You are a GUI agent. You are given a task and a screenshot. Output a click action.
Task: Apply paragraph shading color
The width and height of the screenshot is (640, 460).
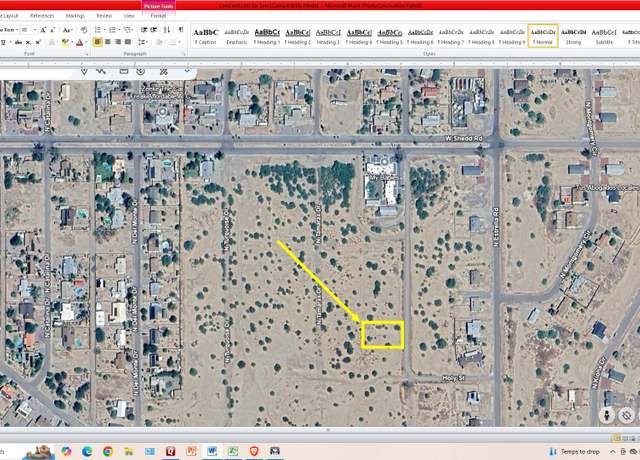[x=160, y=42]
